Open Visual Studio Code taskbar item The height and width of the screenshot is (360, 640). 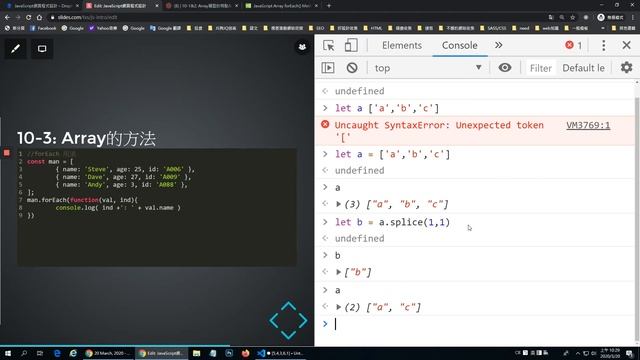pos(280,353)
